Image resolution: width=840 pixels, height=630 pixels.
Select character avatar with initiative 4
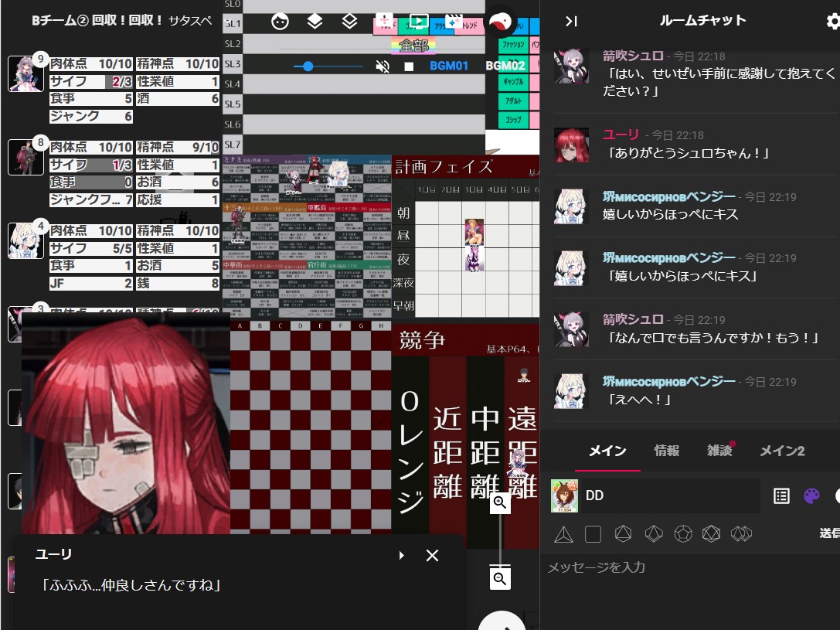coord(26,240)
